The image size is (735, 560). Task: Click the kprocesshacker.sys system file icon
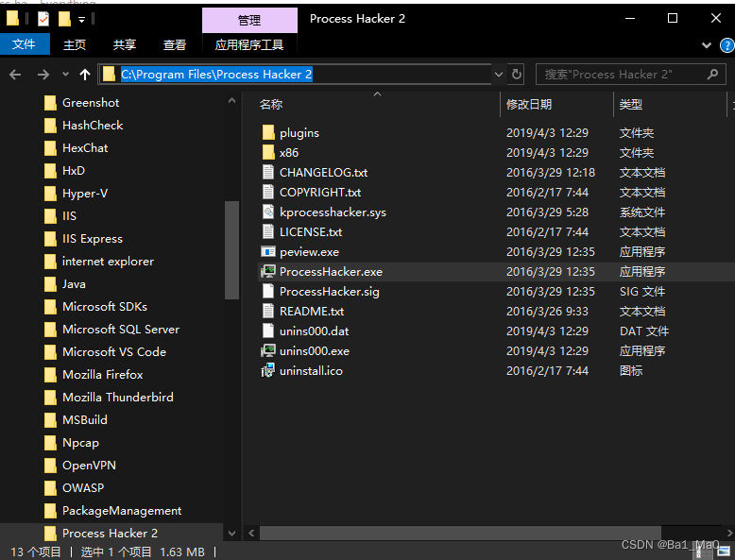coord(268,212)
